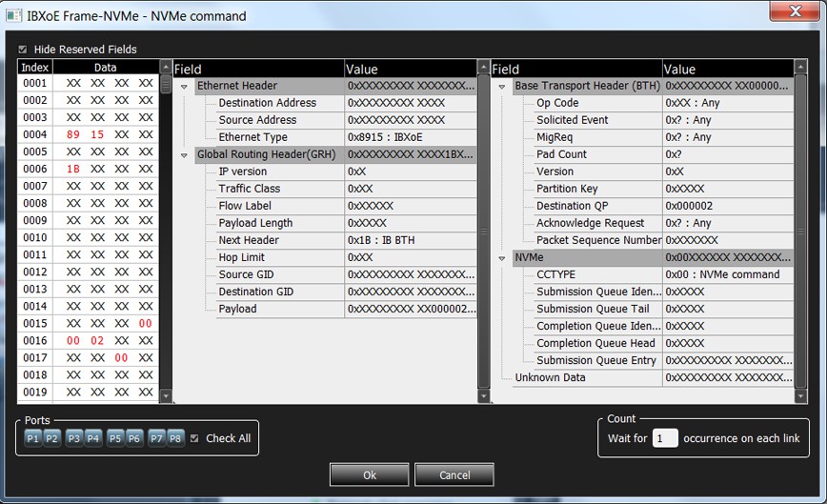The image size is (827, 504).
Task: Collapse Base Transport Header (BTH) node
Action: click(502, 87)
